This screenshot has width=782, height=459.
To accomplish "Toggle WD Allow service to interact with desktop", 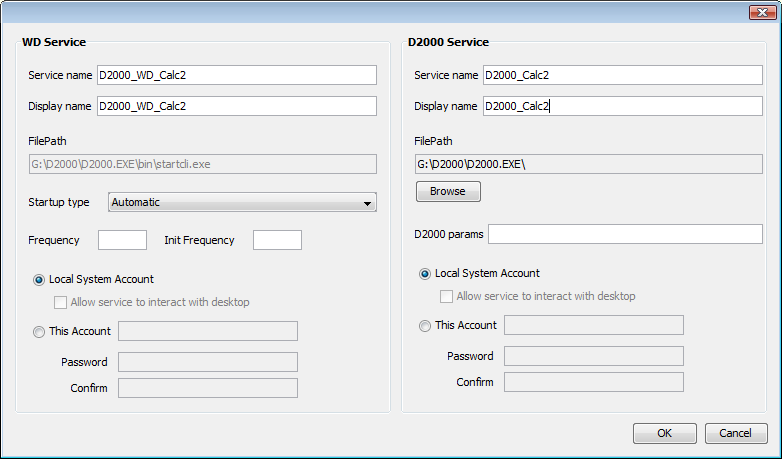I will point(61,302).
